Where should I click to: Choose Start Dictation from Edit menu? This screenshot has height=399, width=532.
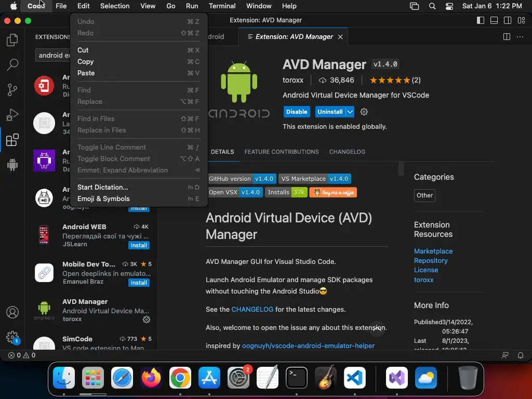point(138,187)
